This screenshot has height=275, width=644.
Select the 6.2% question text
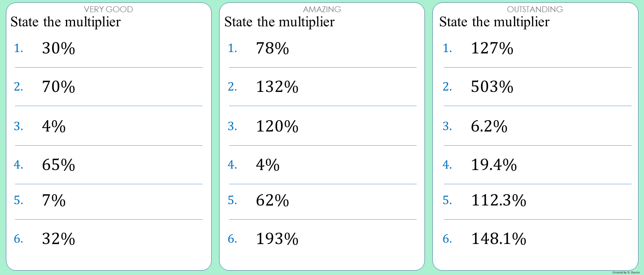pyautogui.click(x=489, y=126)
